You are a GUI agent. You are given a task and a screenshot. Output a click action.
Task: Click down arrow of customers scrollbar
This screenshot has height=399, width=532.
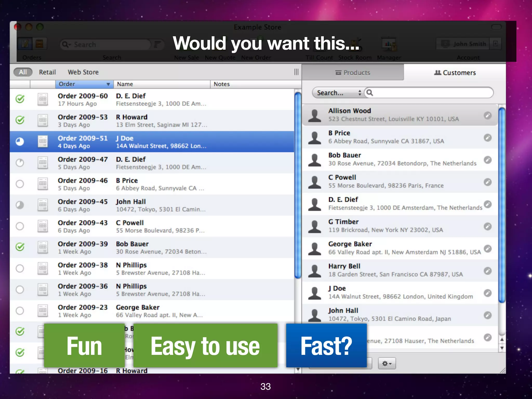[502, 348]
